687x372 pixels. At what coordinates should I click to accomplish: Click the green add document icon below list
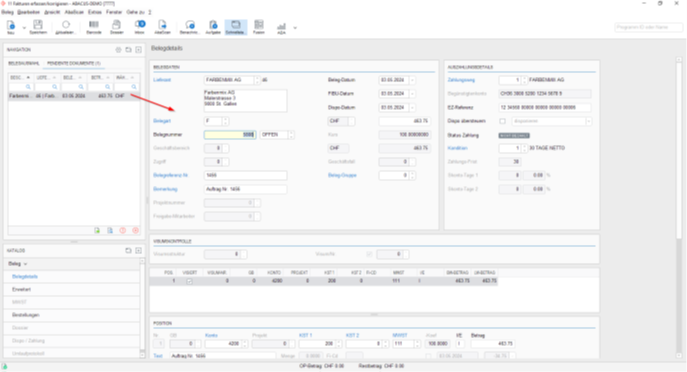click(x=97, y=230)
